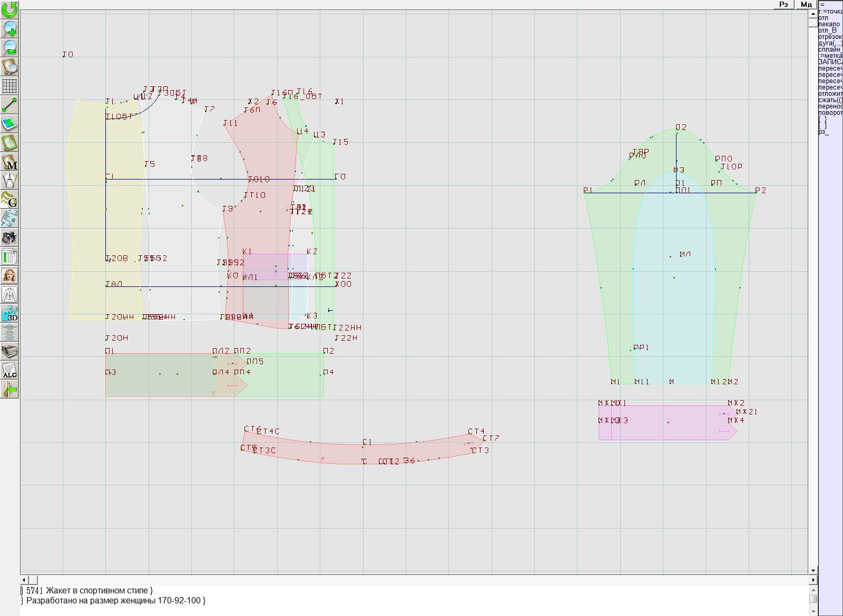Click the jacket sketch icon

9,295
